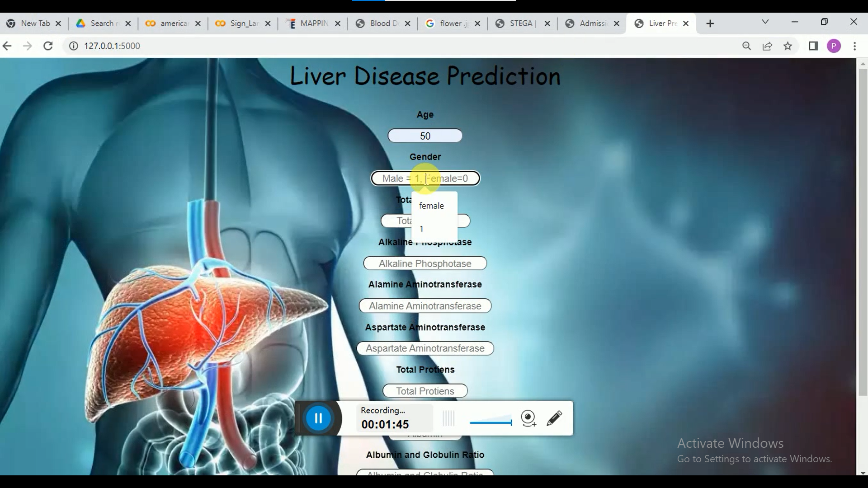The image size is (868, 488).
Task: Open a new tab with the plus button
Action: tap(710, 23)
